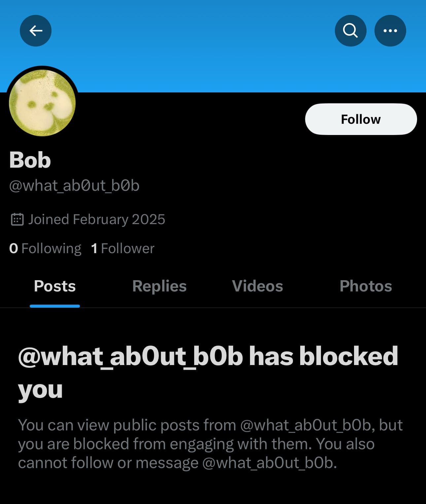This screenshot has height=504, width=426.
Task: Tap the blue header banner image
Action: click(x=213, y=46)
